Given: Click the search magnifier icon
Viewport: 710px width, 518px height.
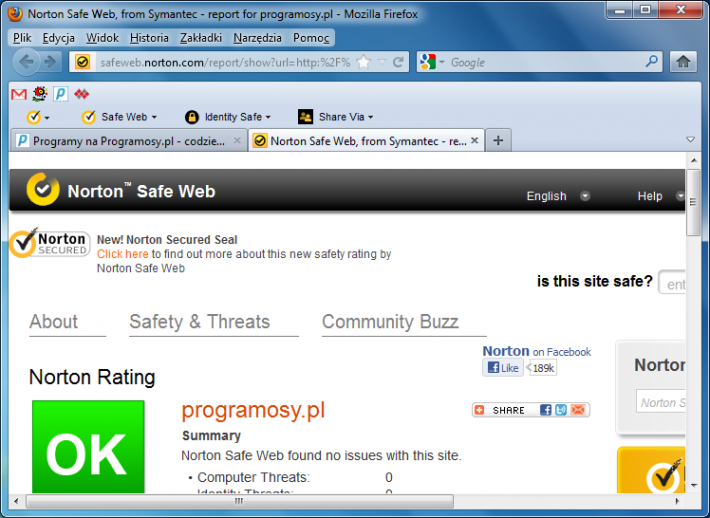Looking at the screenshot, I should pyautogui.click(x=651, y=61).
